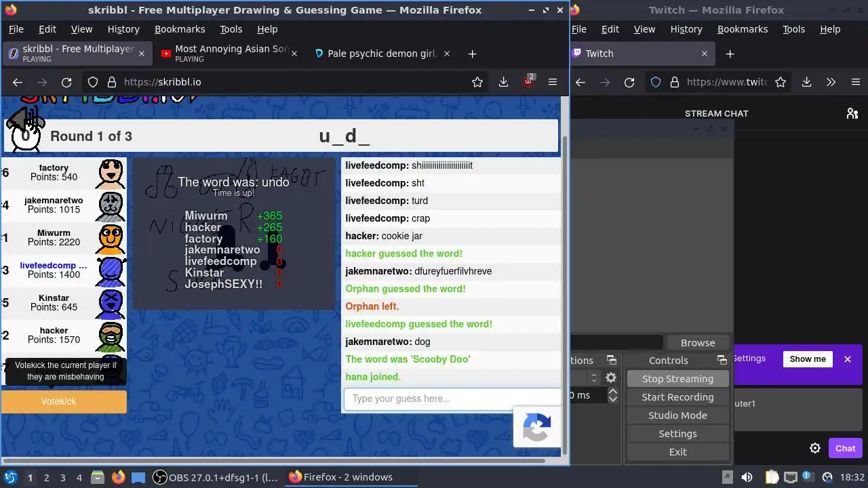This screenshot has width=868, height=488.
Task: Pop out the OBS Controls dock
Action: tap(722, 360)
